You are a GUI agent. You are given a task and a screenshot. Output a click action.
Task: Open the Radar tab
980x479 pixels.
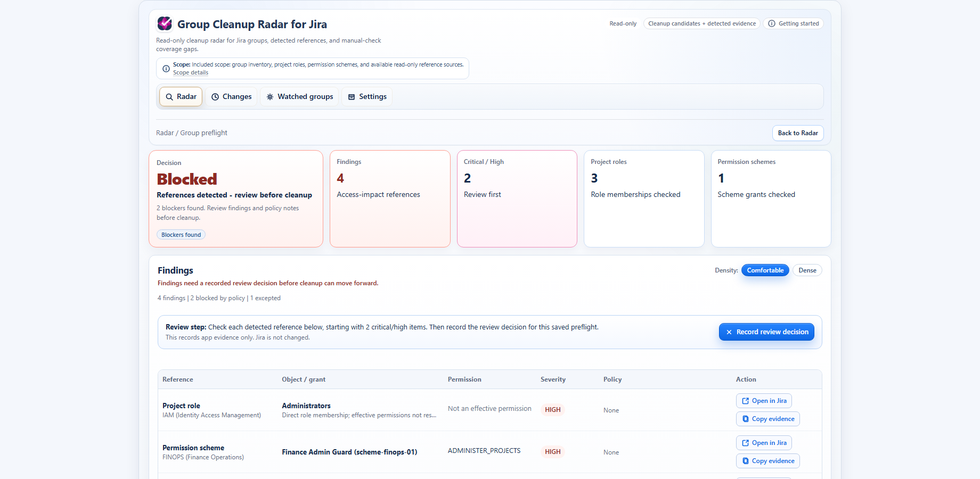[181, 97]
